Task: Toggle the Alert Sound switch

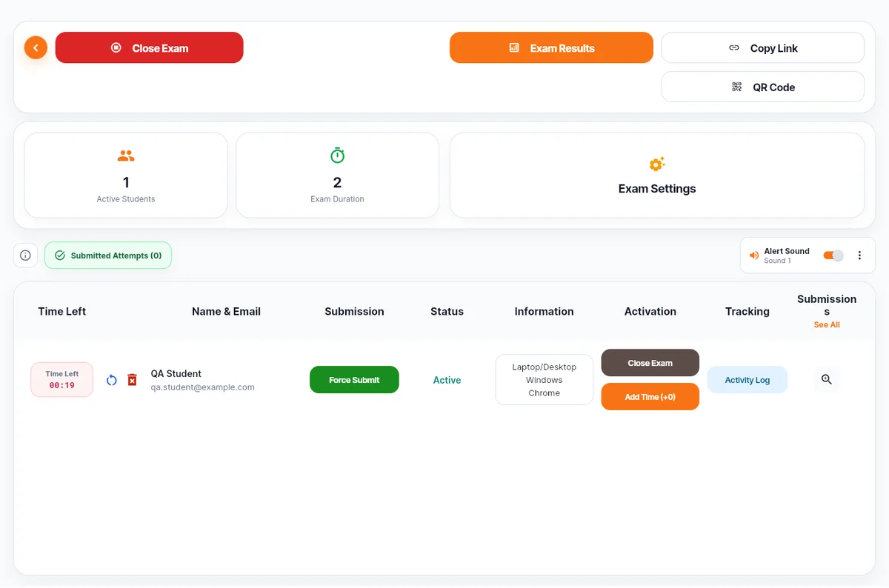Action: [x=833, y=255]
